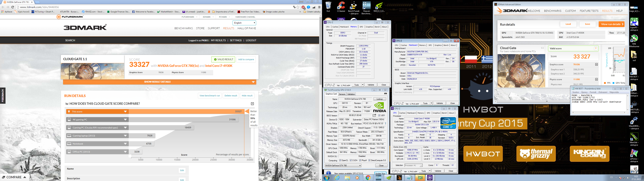
Task: Open the CPU-Z taskbar icon
Action: click(x=430, y=178)
